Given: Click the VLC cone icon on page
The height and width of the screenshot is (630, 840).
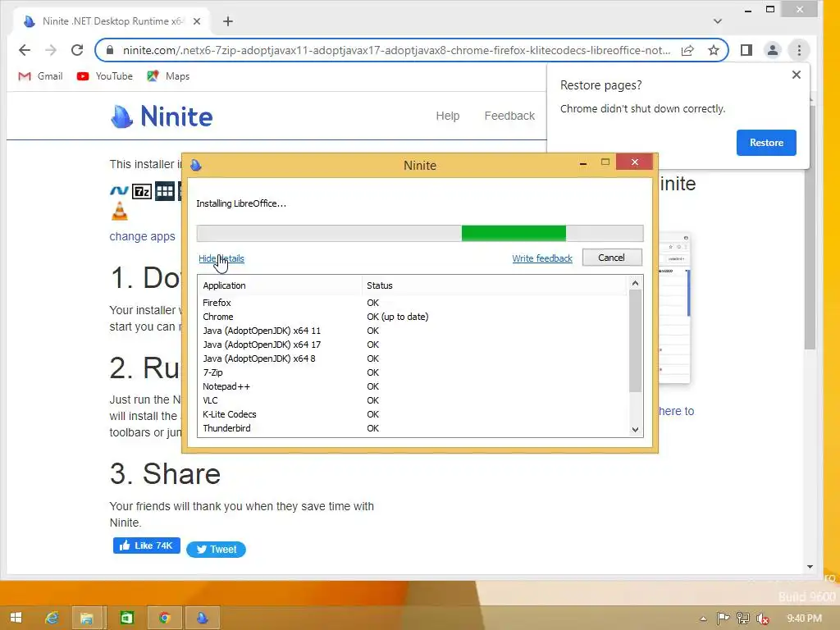Looking at the screenshot, I should point(120,211).
